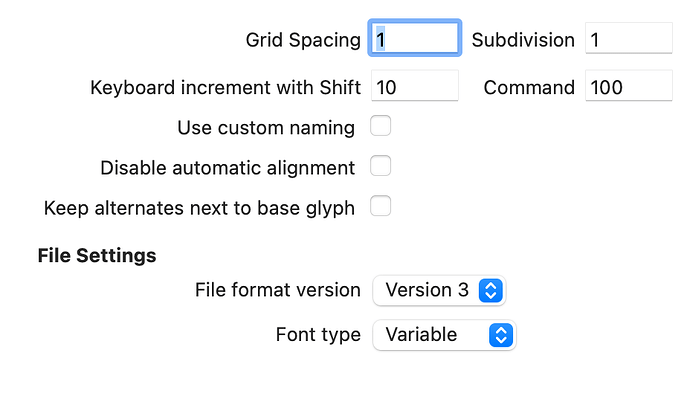Click the File format version label
This screenshot has height=405, width=690.
pyautogui.click(x=278, y=290)
